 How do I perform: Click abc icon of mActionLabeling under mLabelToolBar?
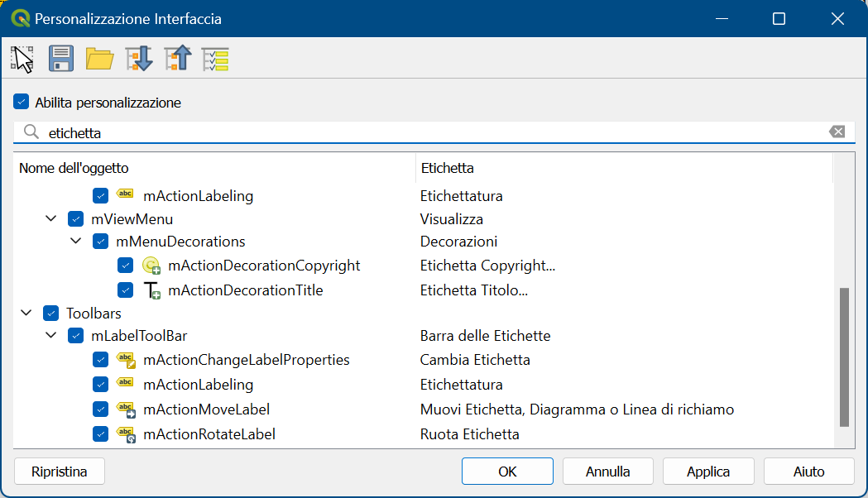125,382
